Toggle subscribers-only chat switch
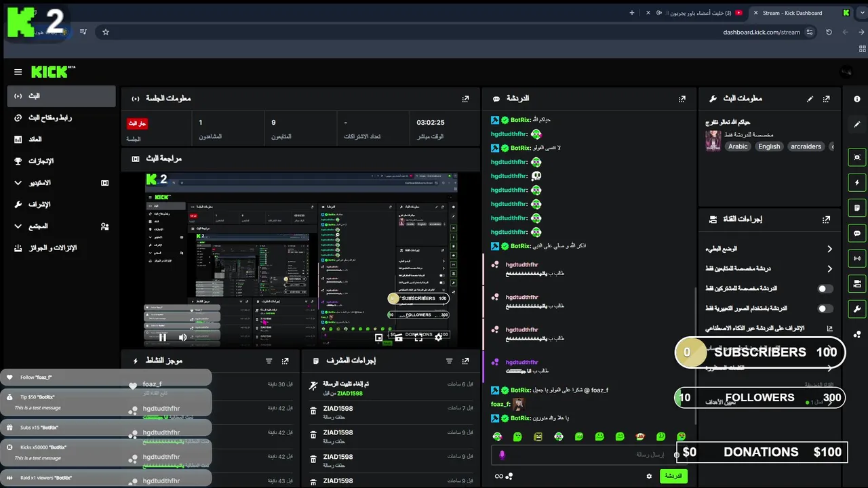Screen dimensions: 868x488 (825, 289)
